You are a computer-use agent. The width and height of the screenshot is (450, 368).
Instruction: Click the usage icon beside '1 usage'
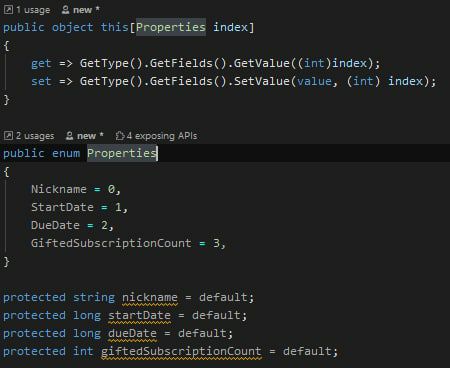8,10
